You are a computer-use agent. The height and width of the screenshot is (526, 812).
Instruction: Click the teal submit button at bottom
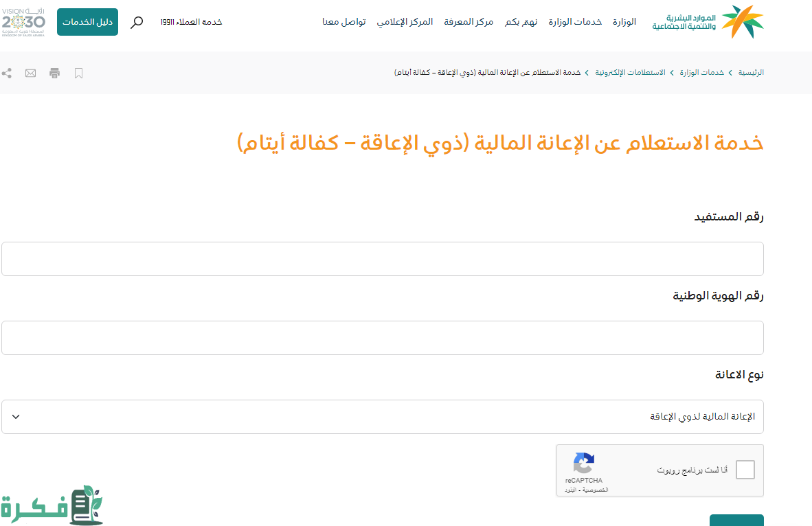click(x=736, y=521)
